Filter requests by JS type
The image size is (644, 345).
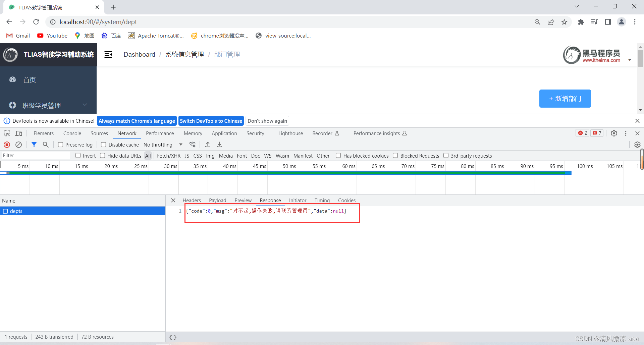tap(187, 156)
